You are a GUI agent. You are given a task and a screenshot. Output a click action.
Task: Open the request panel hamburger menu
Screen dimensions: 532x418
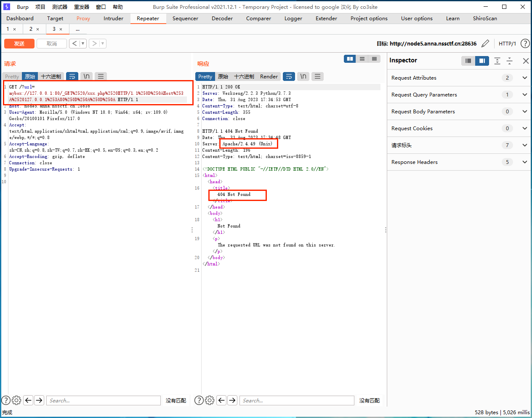pyautogui.click(x=101, y=76)
